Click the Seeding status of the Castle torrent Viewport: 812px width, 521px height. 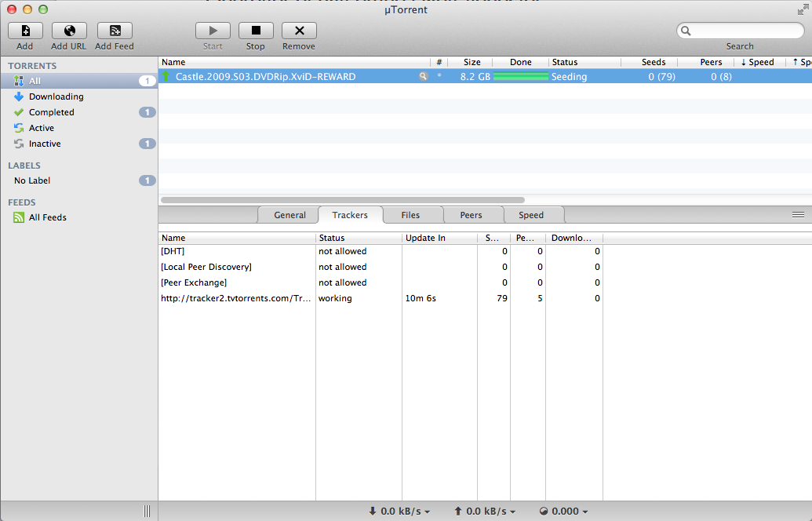coord(569,77)
